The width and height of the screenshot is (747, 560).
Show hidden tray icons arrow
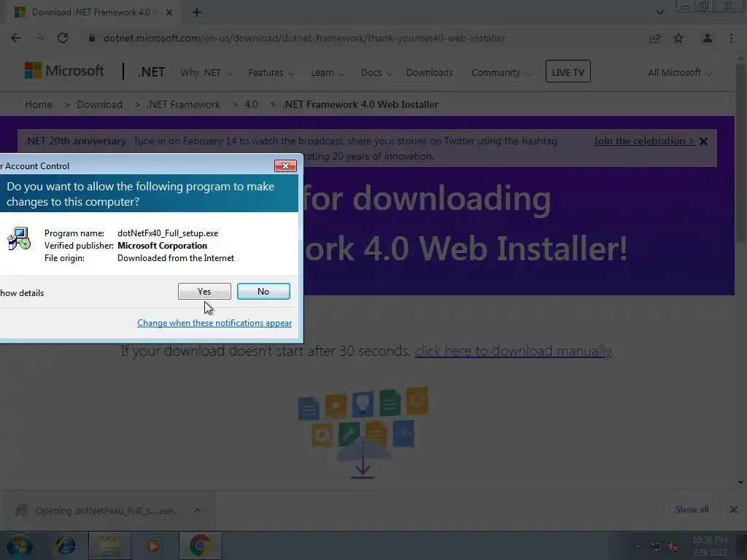tap(638, 546)
